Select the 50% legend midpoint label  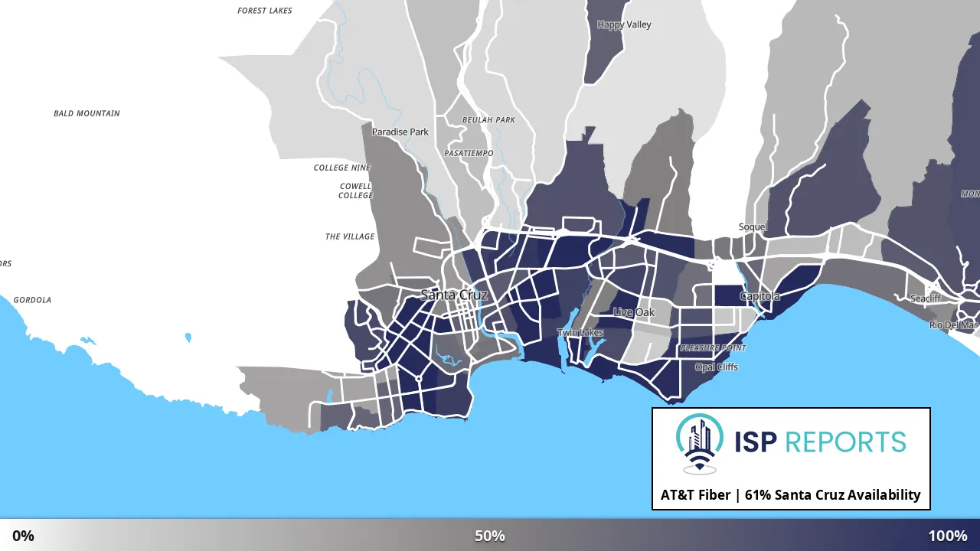pos(490,536)
